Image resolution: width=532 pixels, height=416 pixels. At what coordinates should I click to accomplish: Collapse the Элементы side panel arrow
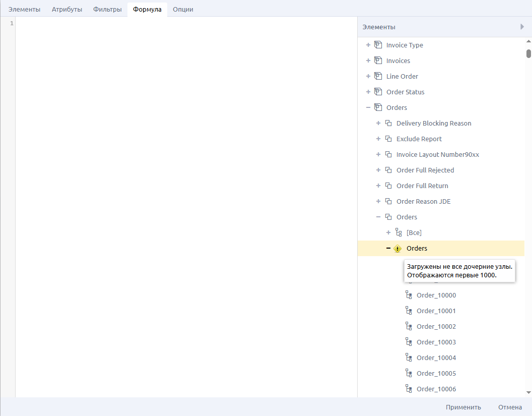(x=522, y=27)
